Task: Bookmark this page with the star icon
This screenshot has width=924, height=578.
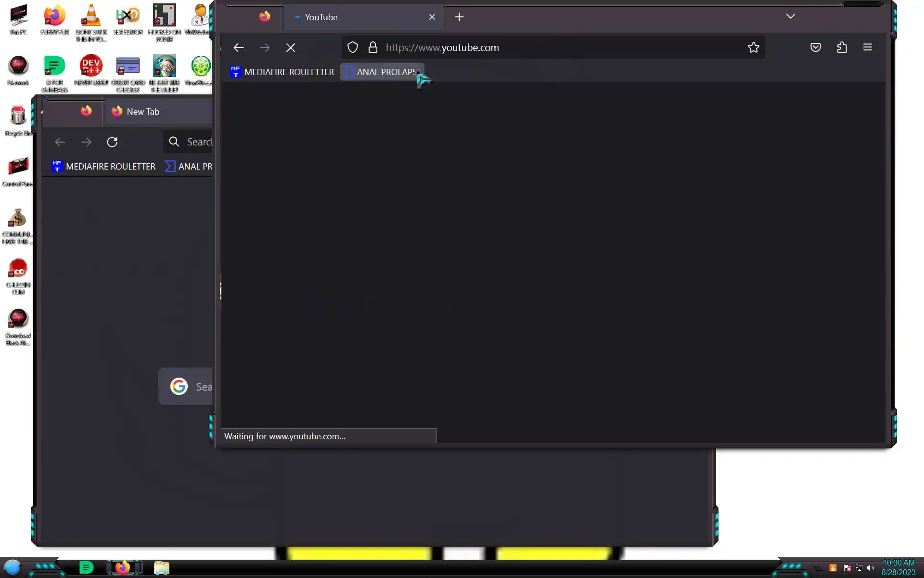Action: [x=753, y=47]
